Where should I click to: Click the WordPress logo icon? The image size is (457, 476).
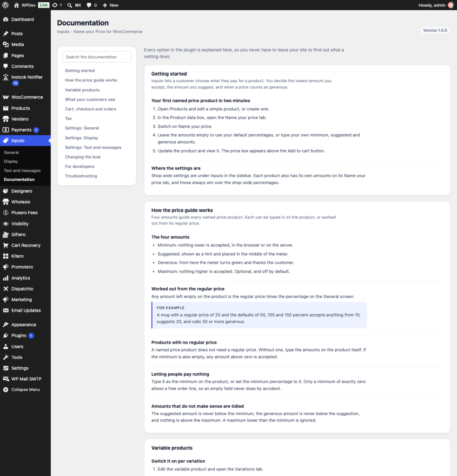6,5
